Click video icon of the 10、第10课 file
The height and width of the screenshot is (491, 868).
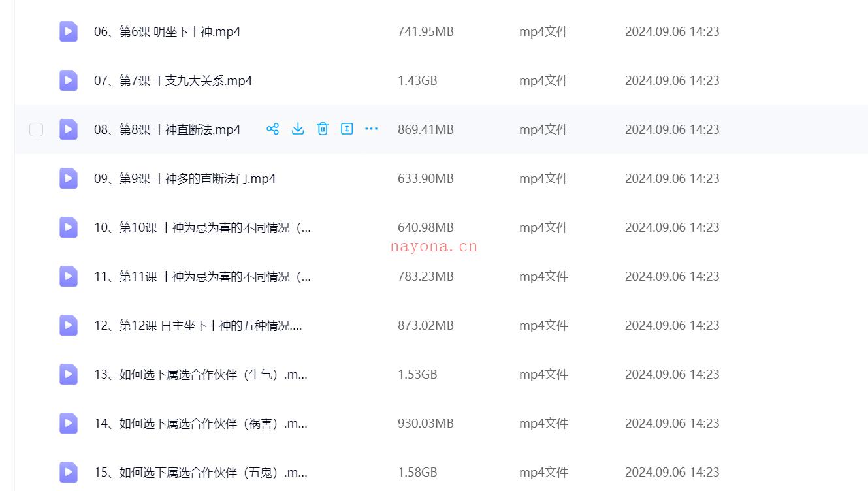point(69,227)
